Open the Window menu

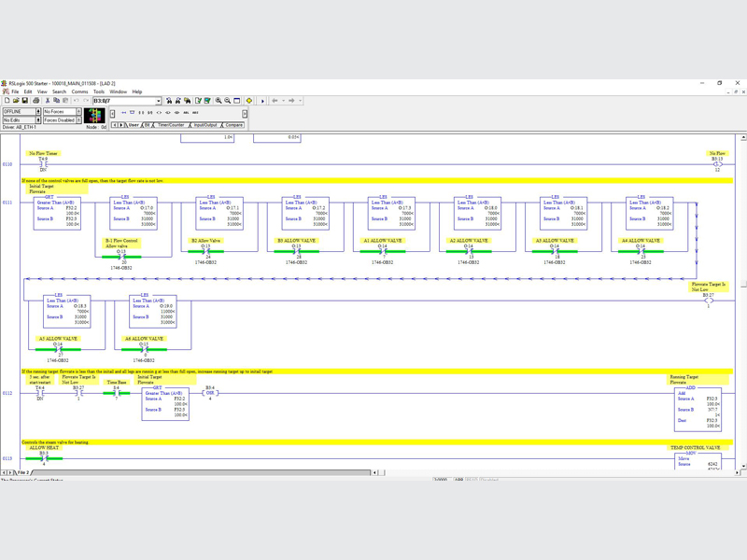[119, 91]
